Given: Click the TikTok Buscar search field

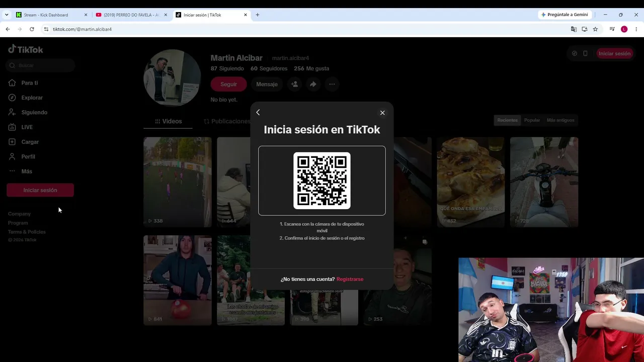Looking at the screenshot, I should 40,65.
